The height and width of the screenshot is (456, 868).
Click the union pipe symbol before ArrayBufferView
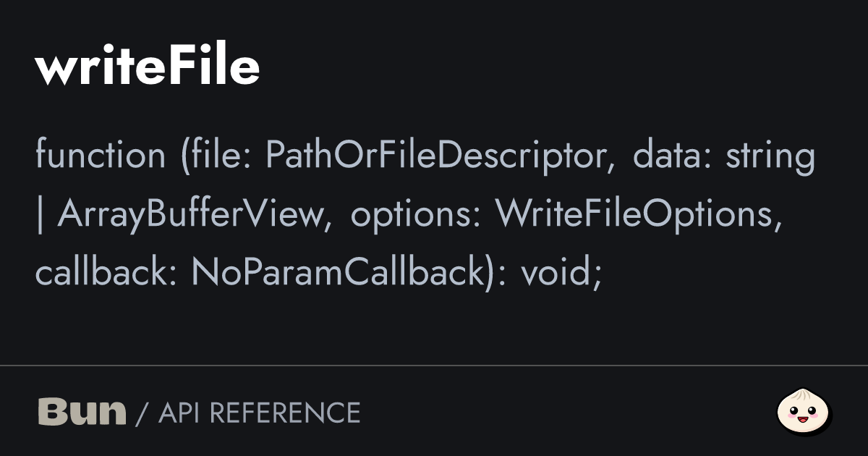(x=40, y=214)
